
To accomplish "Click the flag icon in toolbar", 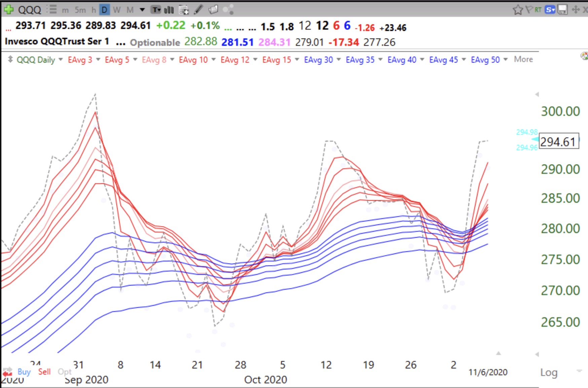I will click(x=529, y=9).
